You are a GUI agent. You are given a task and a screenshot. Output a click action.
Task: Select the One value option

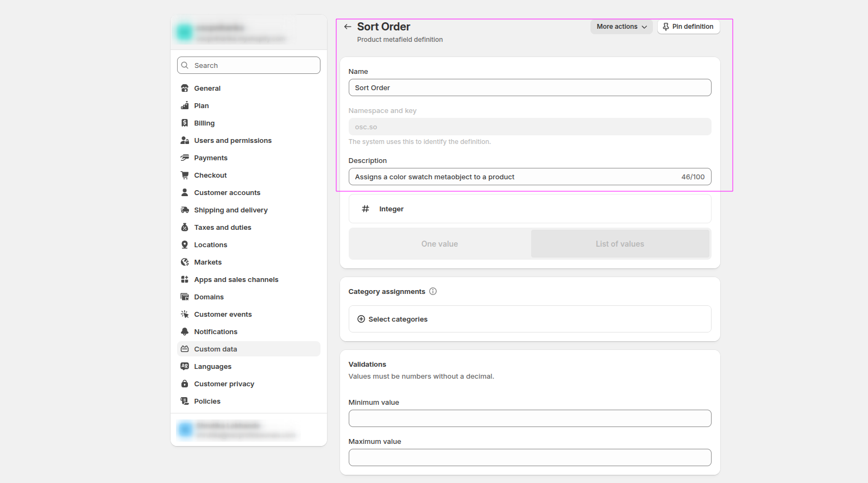click(439, 244)
